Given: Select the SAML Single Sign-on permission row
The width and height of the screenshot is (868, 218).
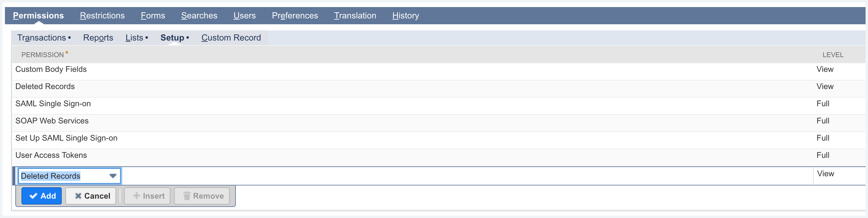Looking at the screenshot, I should 53,103.
